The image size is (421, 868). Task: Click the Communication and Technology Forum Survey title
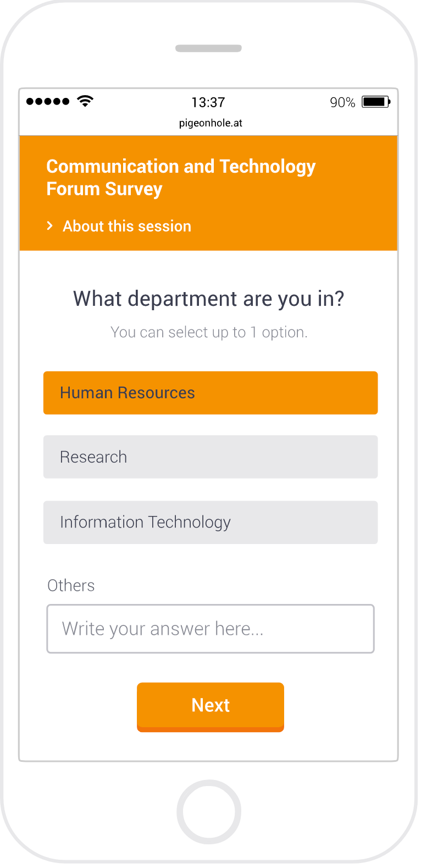coord(181,177)
